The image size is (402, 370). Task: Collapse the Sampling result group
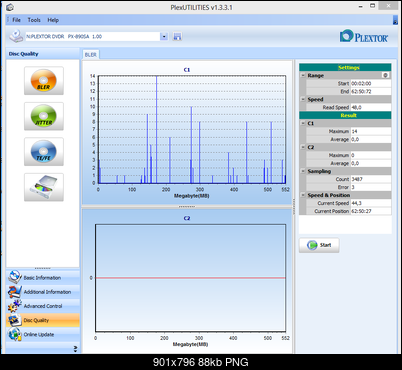(x=303, y=171)
